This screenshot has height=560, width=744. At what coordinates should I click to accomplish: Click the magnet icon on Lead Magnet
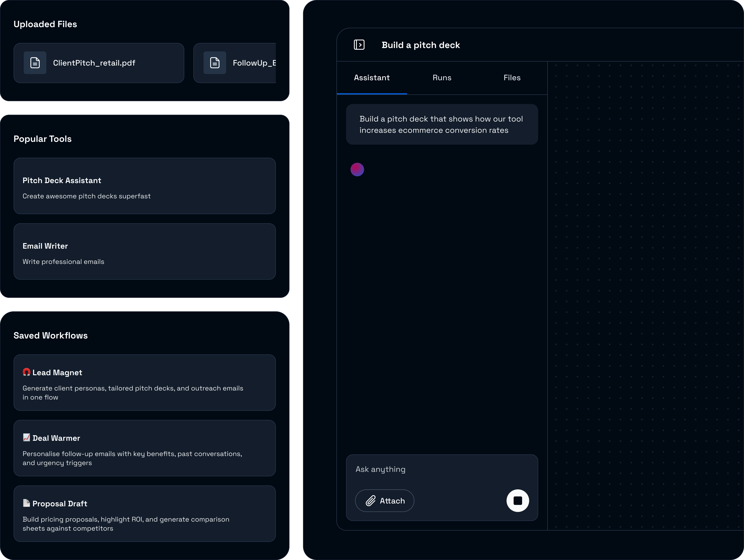point(26,372)
